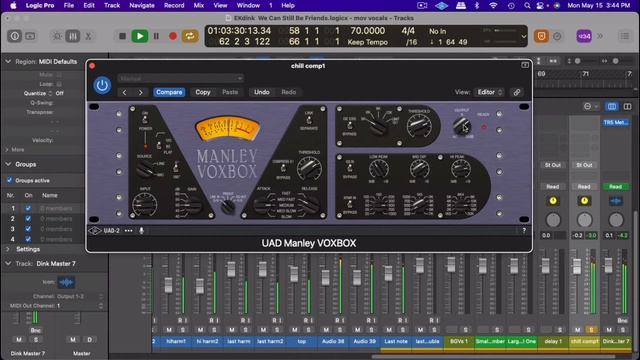Image resolution: width=640 pixels, height=360 pixels.
Task: Click the Compare button in plug-in header
Action: 169,92
